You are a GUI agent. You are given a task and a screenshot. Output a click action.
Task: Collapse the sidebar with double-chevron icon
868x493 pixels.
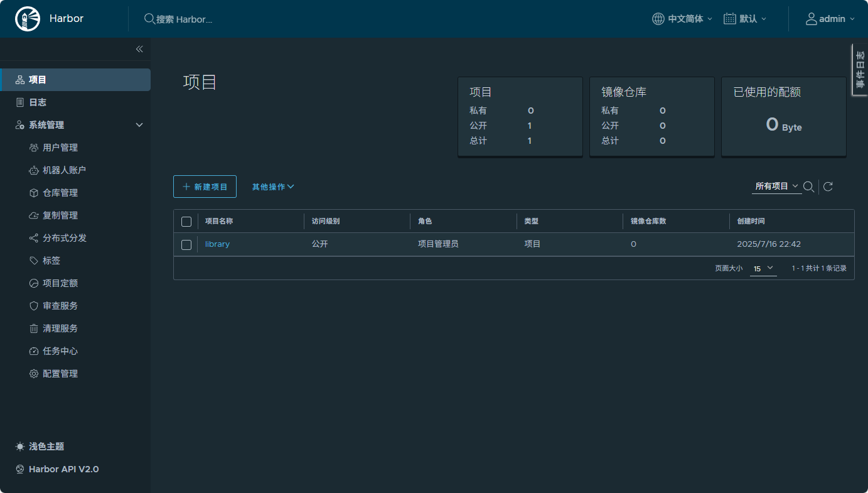[139, 49]
